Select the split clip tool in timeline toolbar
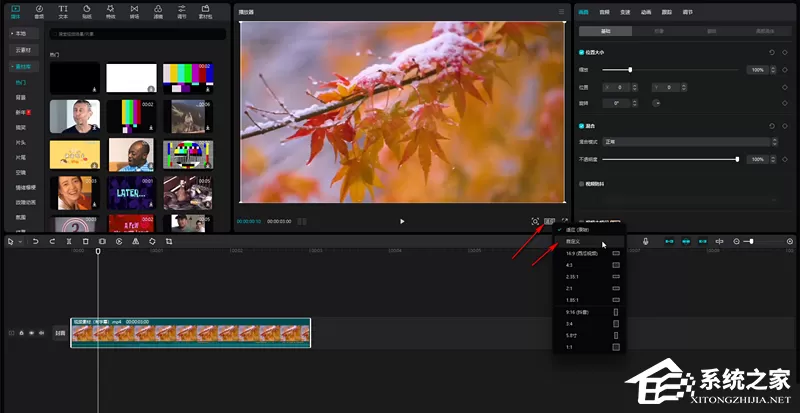The width and height of the screenshot is (800, 413). point(69,241)
